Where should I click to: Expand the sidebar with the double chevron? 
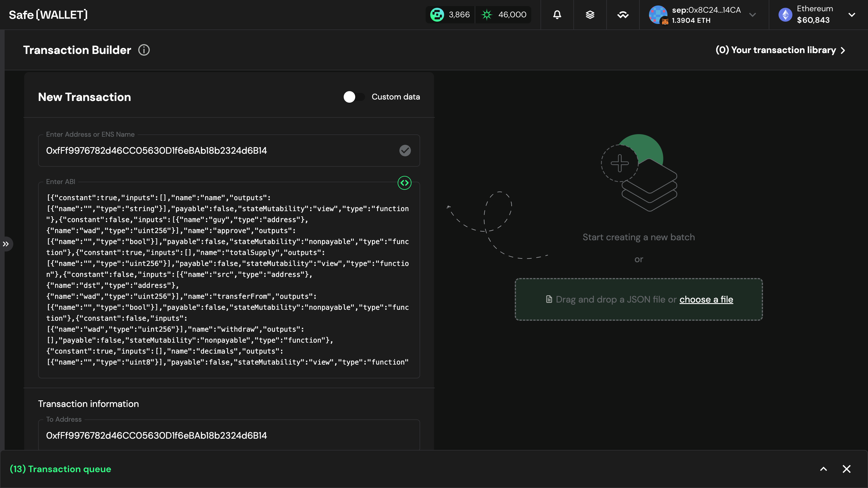(6, 244)
